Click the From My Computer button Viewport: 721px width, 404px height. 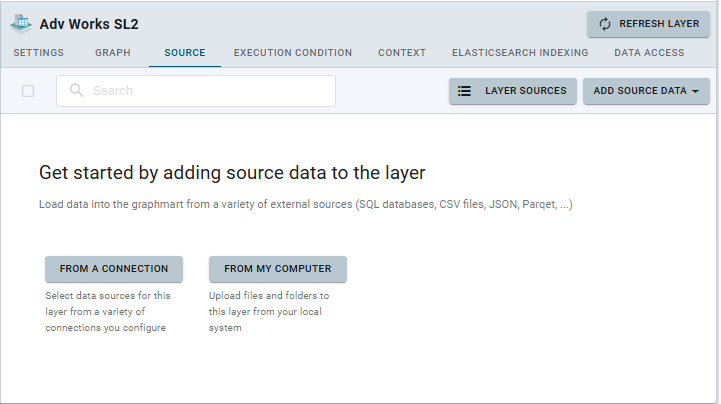click(278, 269)
